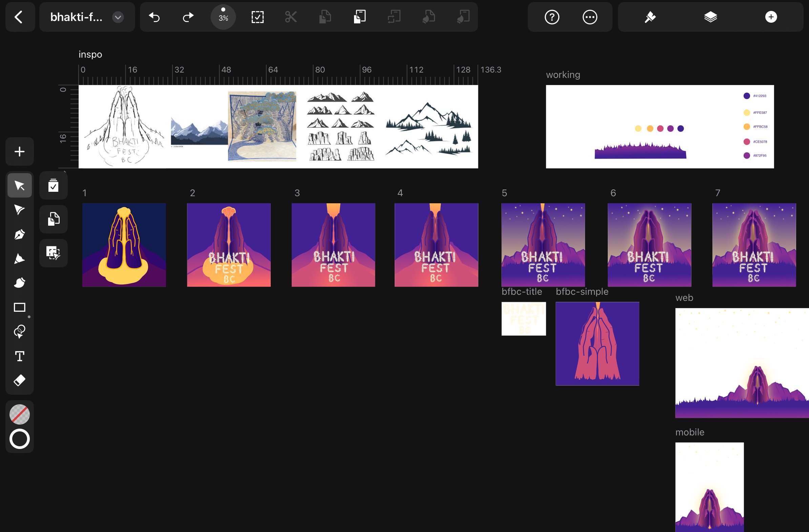Open the More options ellipsis menu
809x532 pixels.
[x=590, y=17]
